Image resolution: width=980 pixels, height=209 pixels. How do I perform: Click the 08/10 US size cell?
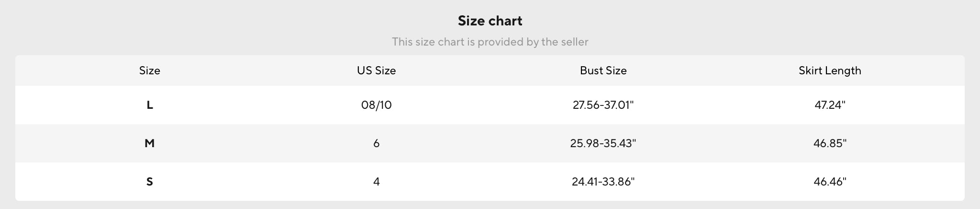(x=376, y=105)
